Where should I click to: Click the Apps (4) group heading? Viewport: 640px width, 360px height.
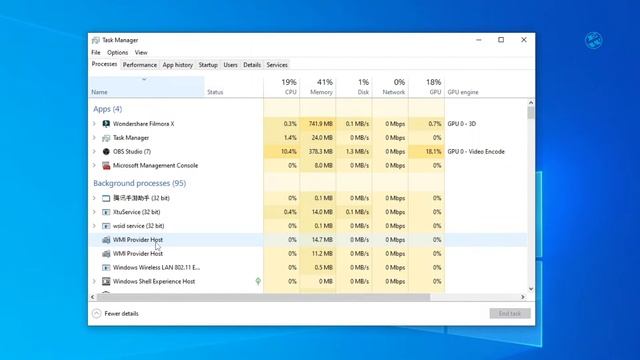click(107, 109)
